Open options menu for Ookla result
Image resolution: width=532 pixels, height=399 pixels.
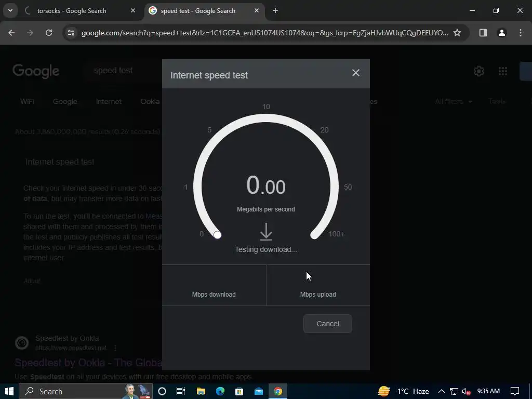coord(115,348)
